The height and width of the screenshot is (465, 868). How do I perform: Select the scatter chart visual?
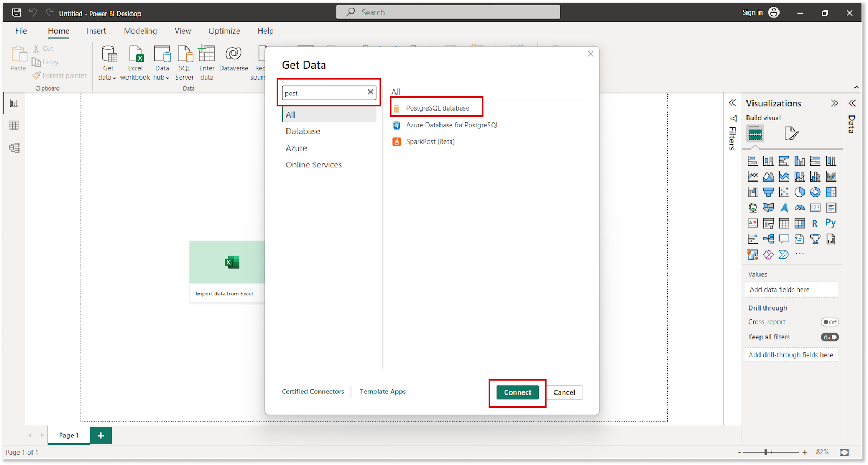pyautogui.click(x=784, y=192)
